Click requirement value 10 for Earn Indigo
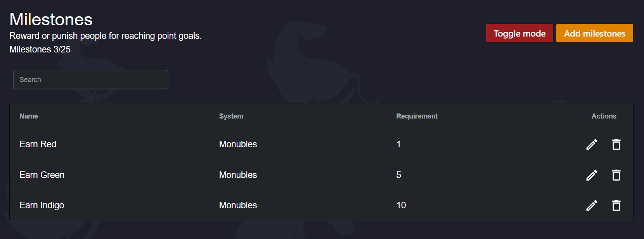 [401, 205]
